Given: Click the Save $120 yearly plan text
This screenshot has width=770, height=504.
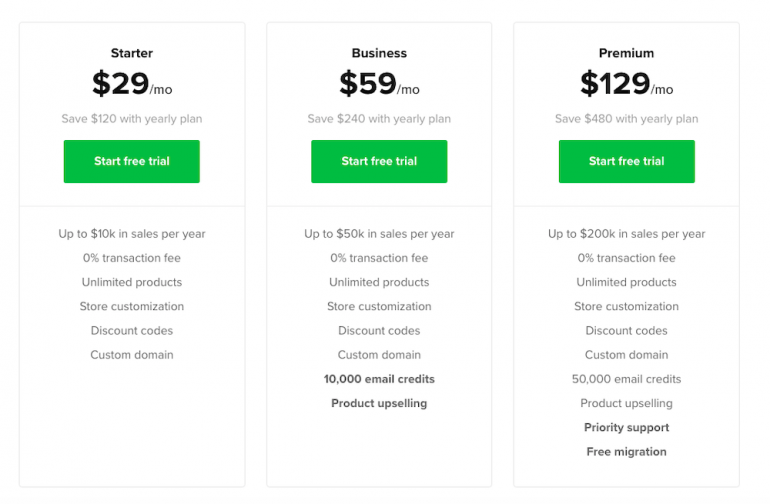Looking at the screenshot, I should (132, 119).
